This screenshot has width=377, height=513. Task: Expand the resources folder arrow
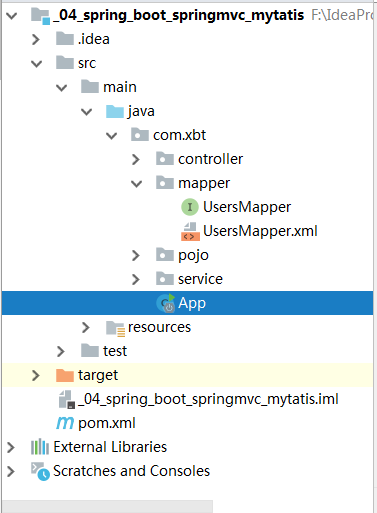[x=85, y=327]
